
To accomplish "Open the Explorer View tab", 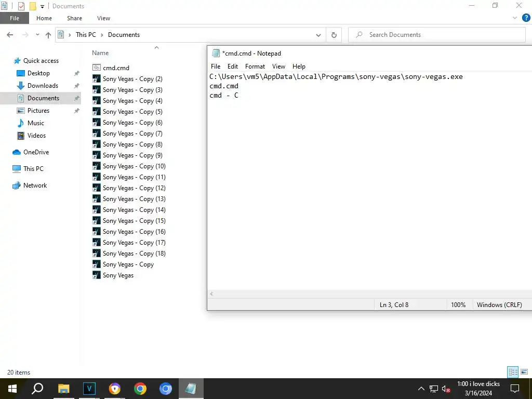I will coord(103,18).
